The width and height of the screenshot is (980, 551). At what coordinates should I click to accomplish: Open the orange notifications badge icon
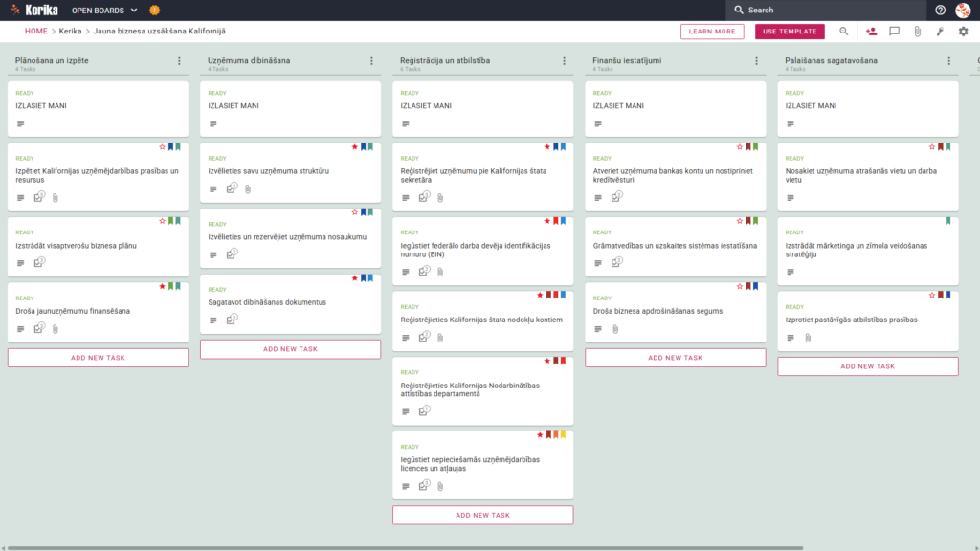click(x=154, y=10)
